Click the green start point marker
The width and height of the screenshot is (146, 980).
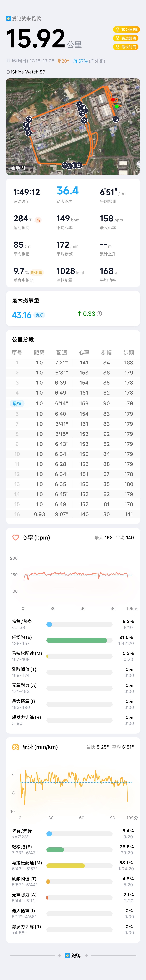(117, 107)
